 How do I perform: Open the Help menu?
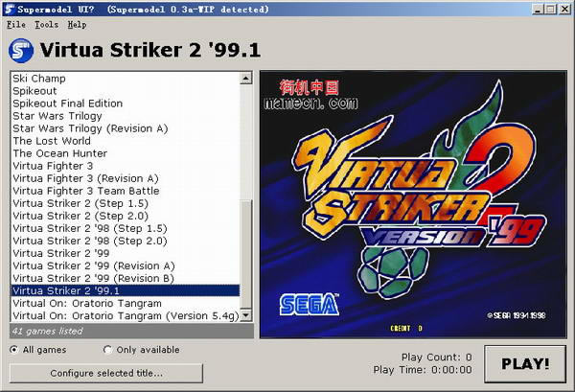pyautogui.click(x=77, y=24)
